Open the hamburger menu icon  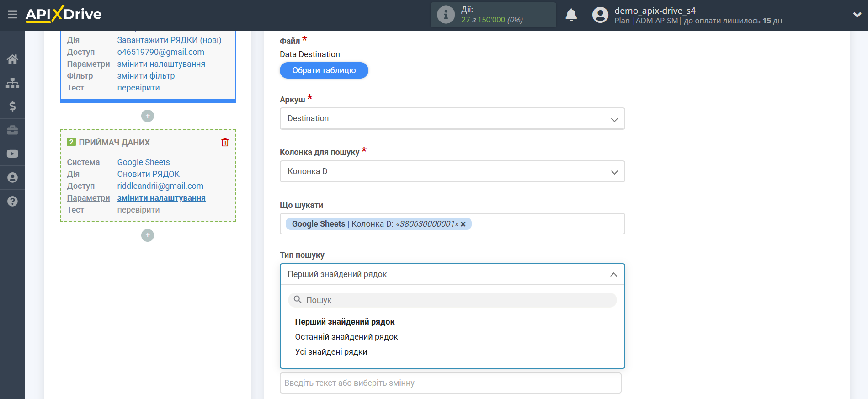point(12,15)
